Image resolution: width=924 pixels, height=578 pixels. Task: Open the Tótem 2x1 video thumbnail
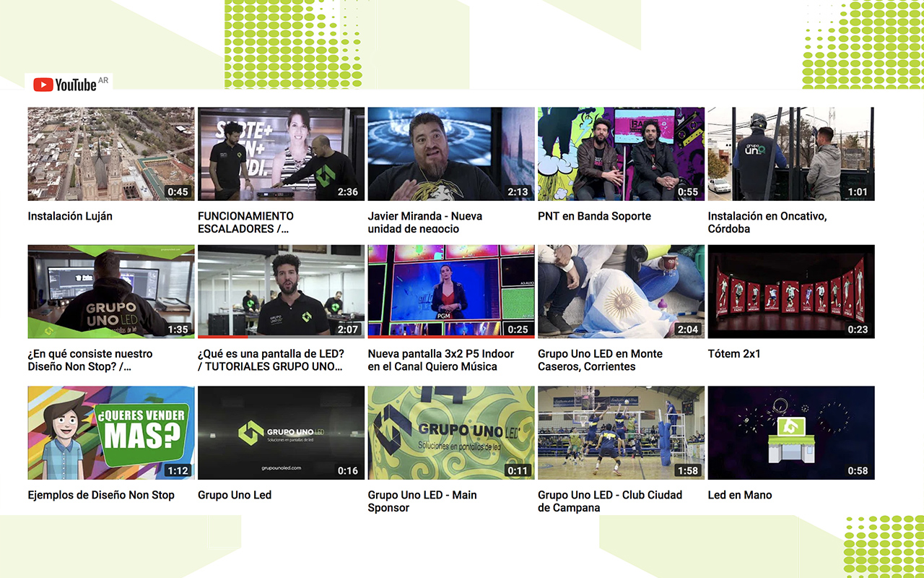[791, 291]
